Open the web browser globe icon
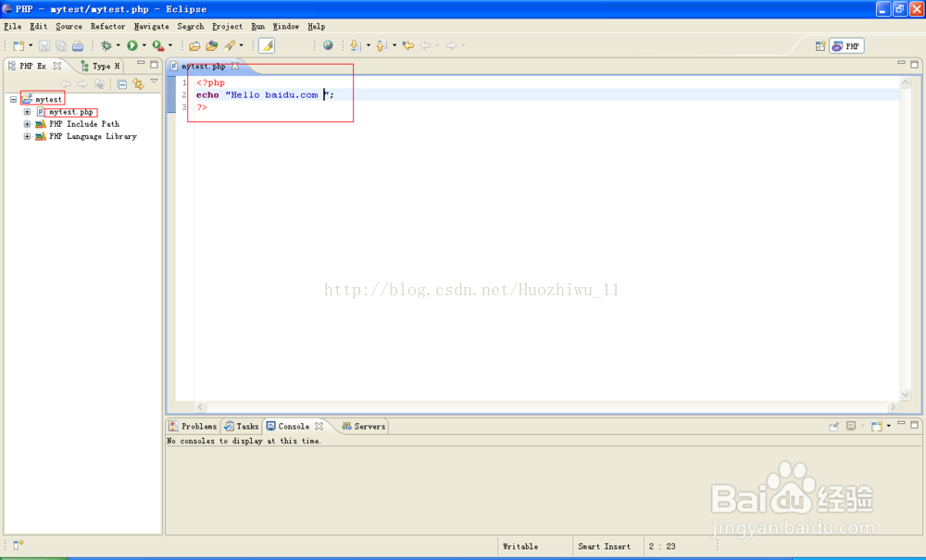This screenshot has height=560, width=926. pyautogui.click(x=328, y=45)
